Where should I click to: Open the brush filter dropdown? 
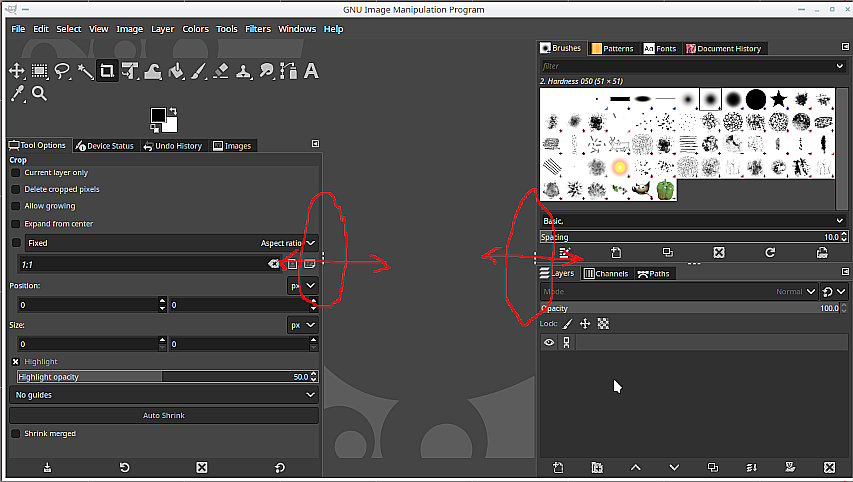click(840, 66)
